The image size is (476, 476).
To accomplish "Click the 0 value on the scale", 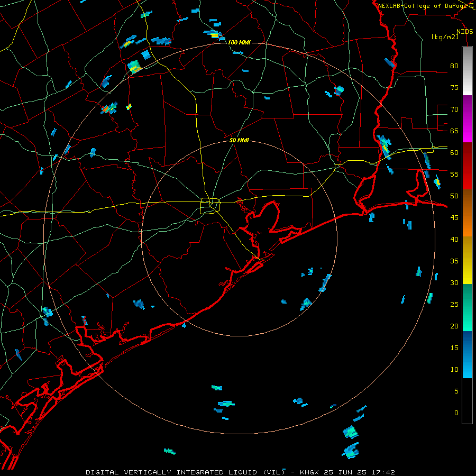I will click(456, 413).
